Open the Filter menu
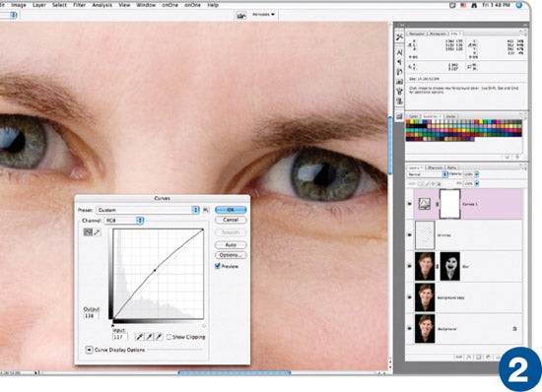This screenshot has height=392, width=542. tap(80, 5)
